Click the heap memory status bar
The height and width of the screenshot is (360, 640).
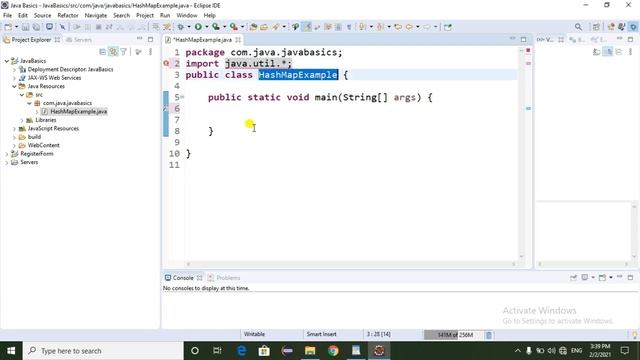[x=454, y=335]
